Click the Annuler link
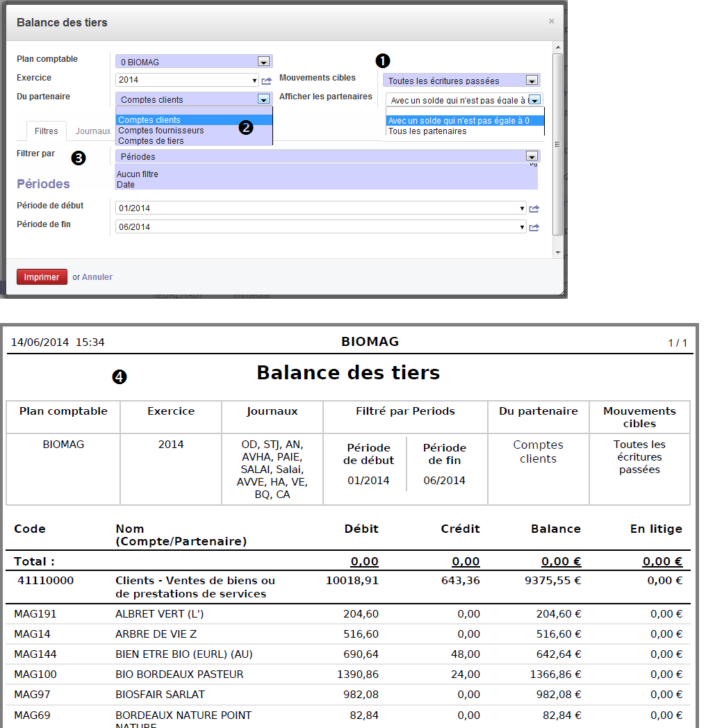This screenshot has height=728, width=706. coord(97,276)
